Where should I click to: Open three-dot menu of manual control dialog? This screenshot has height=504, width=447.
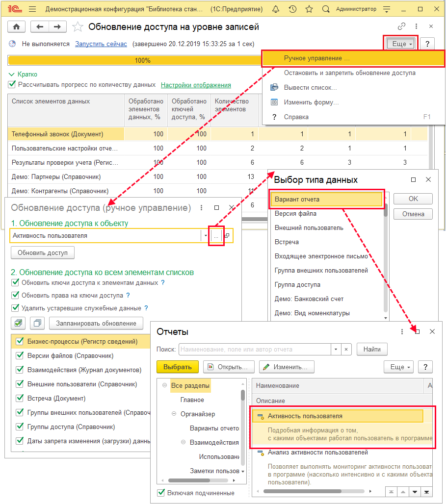click(x=201, y=208)
